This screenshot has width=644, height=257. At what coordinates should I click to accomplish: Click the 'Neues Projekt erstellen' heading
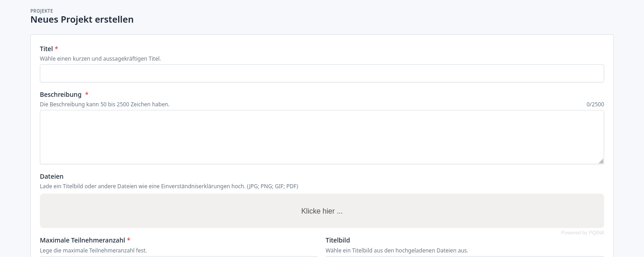(82, 19)
